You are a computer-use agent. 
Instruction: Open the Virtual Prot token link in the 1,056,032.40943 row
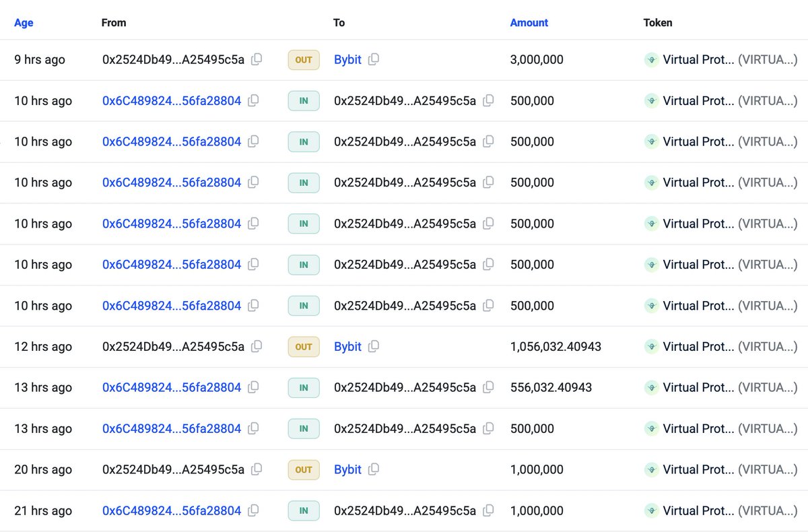click(699, 346)
